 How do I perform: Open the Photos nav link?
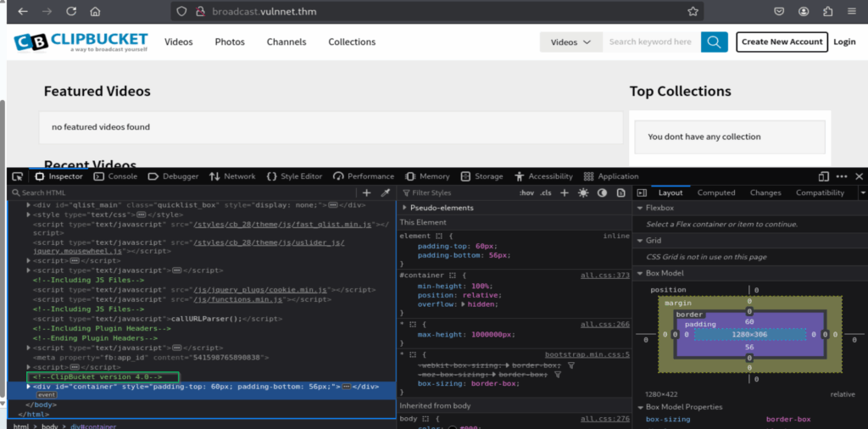coord(230,42)
